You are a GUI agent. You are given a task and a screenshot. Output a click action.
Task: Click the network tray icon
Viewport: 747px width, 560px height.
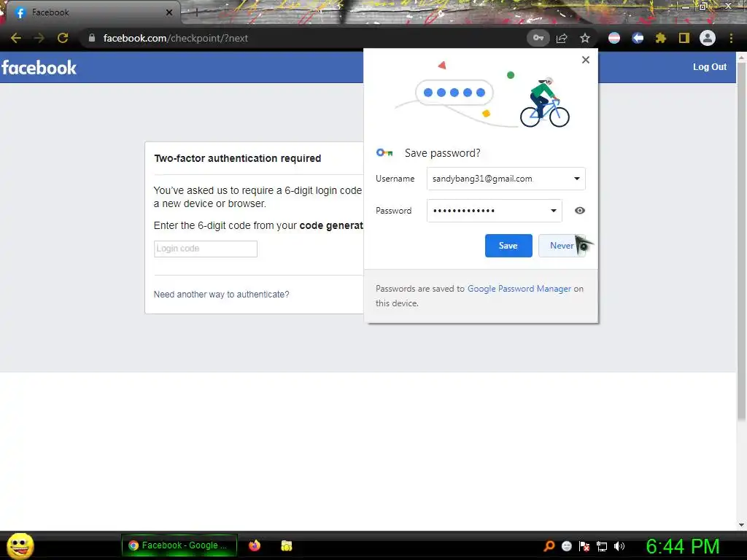602,546
